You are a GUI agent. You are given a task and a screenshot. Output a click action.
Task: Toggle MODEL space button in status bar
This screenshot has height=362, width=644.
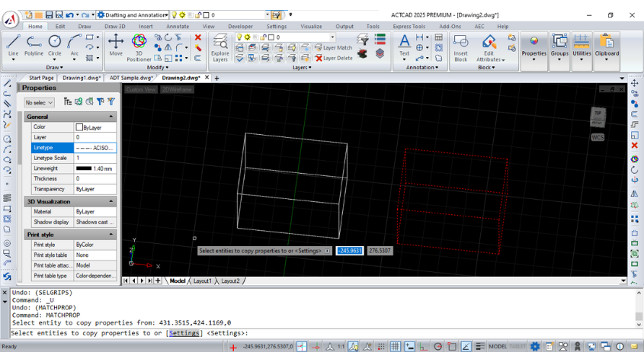[498, 347]
